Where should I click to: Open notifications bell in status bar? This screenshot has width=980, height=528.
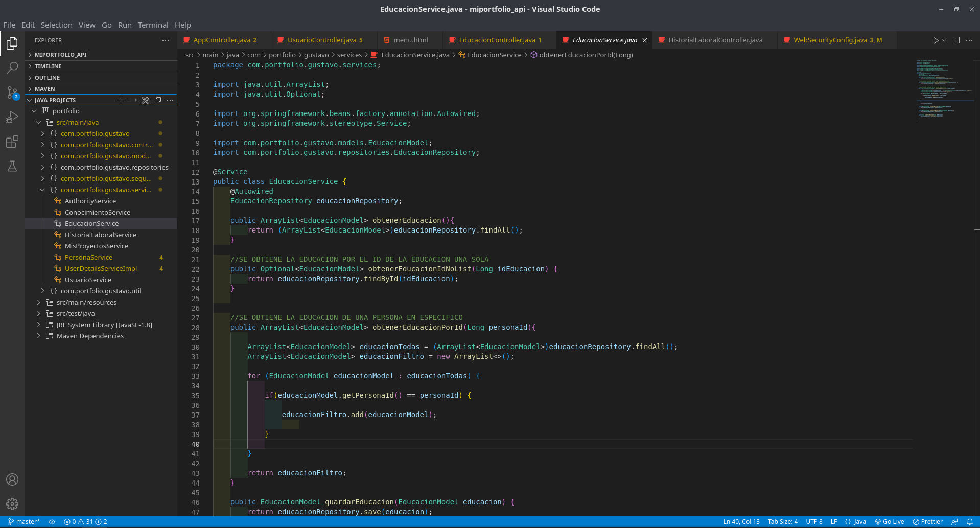[970, 522]
